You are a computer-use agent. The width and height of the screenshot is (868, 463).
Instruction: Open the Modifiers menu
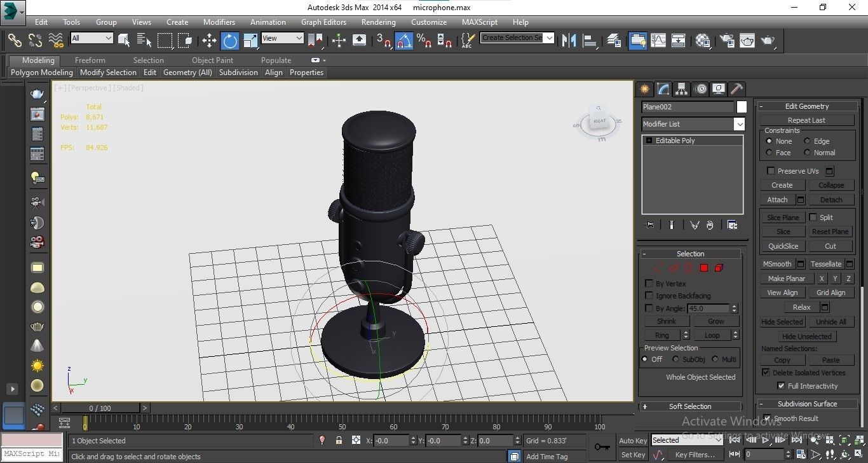click(x=219, y=22)
